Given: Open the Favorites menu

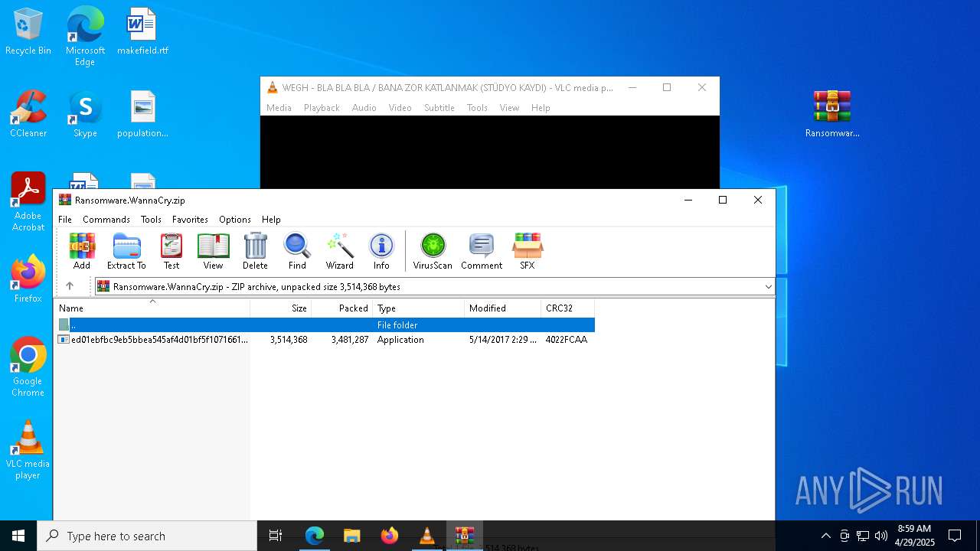Looking at the screenshot, I should 190,220.
